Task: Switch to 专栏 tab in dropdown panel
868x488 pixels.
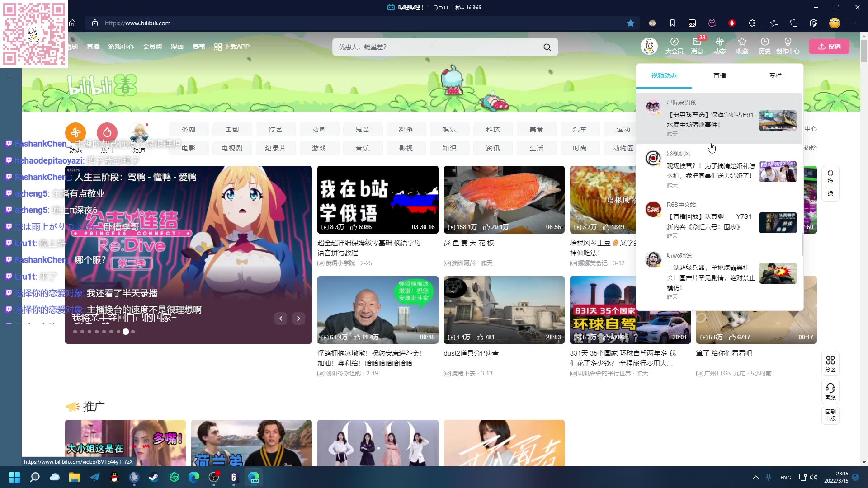Action: point(775,75)
